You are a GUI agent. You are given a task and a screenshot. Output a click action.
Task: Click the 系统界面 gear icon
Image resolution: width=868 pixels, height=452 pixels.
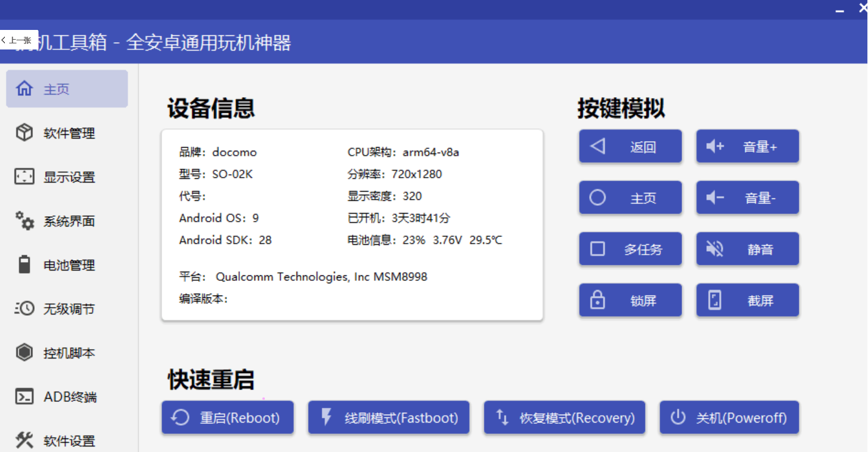(x=24, y=221)
